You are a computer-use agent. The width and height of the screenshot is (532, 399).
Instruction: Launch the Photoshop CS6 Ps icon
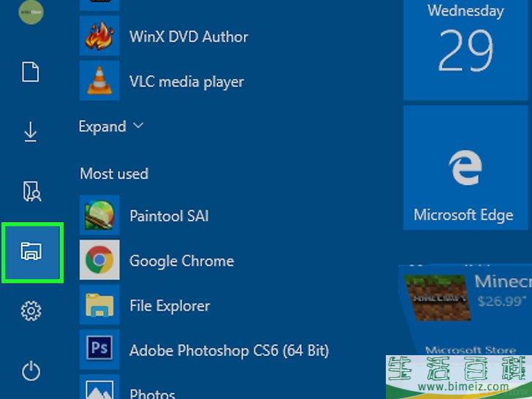(99, 349)
